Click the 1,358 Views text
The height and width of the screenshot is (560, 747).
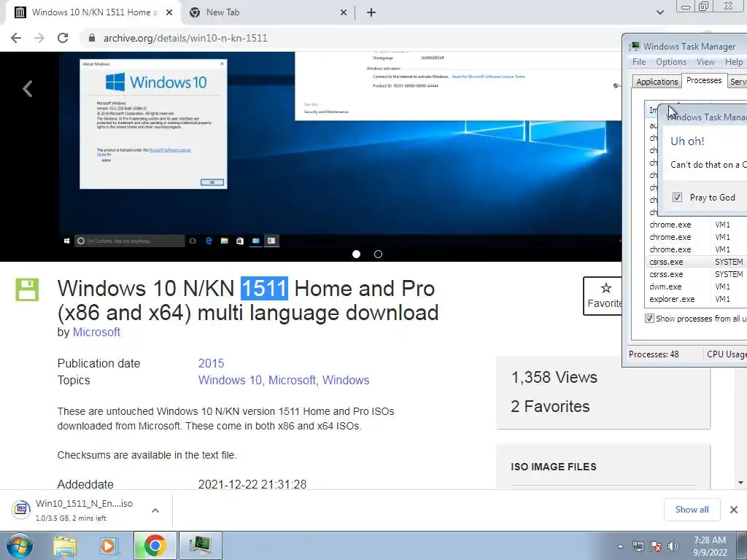point(554,377)
